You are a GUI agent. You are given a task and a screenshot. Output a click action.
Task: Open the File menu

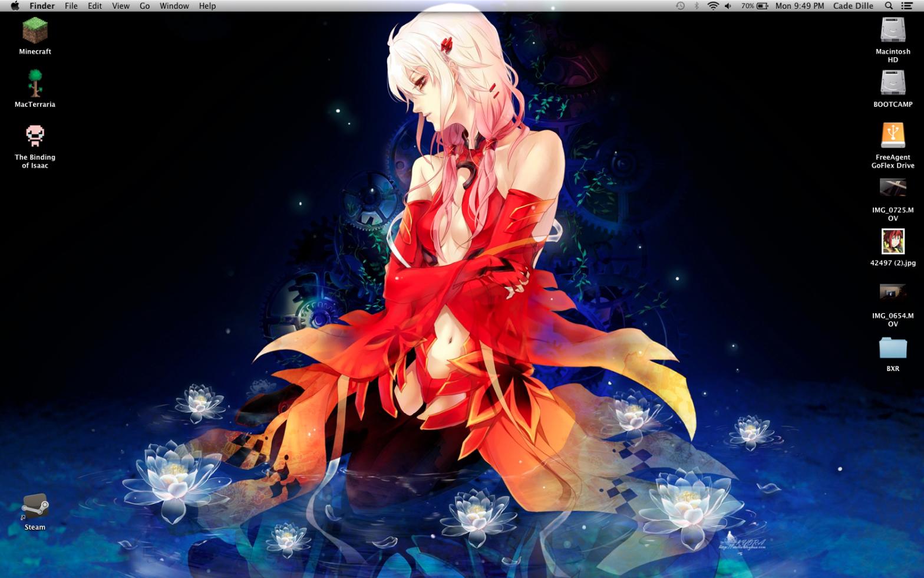(71, 6)
